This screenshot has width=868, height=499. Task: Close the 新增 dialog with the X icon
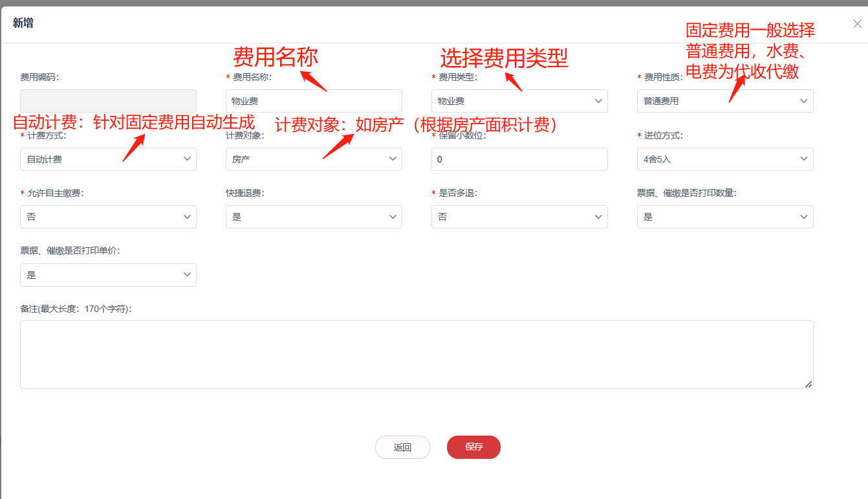point(857,24)
